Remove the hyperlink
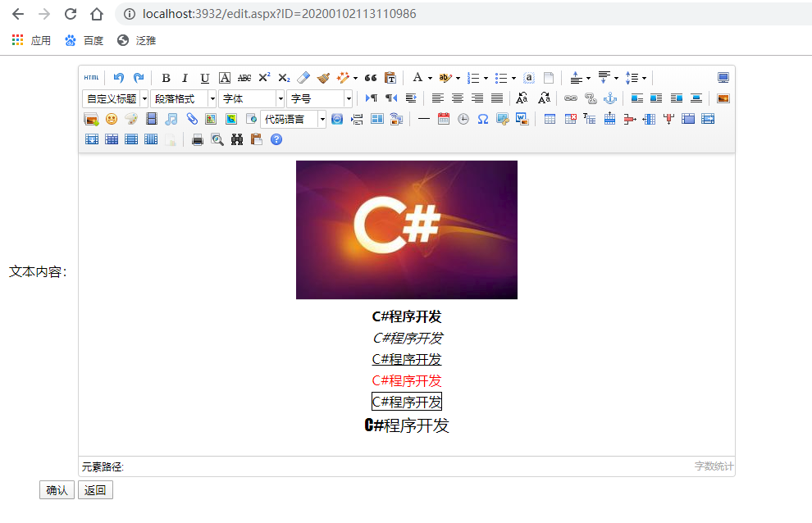812x523 pixels. 591,98
